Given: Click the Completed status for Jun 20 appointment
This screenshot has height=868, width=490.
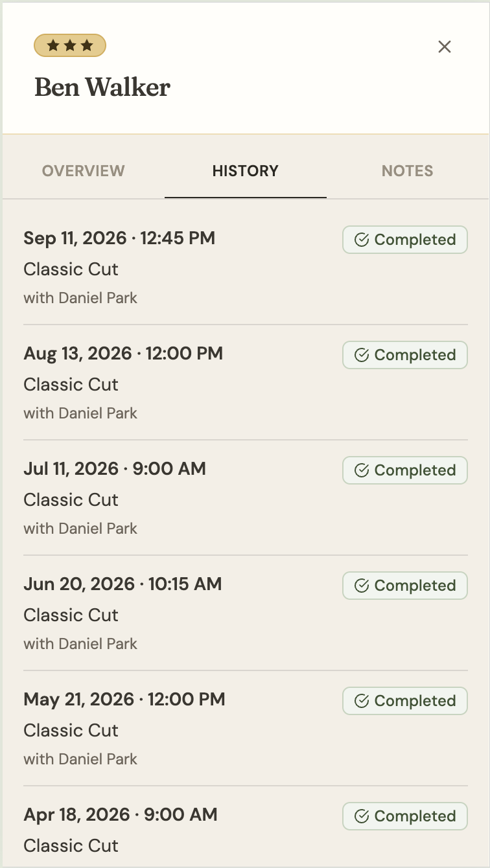Looking at the screenshot, I should point(405,586).
